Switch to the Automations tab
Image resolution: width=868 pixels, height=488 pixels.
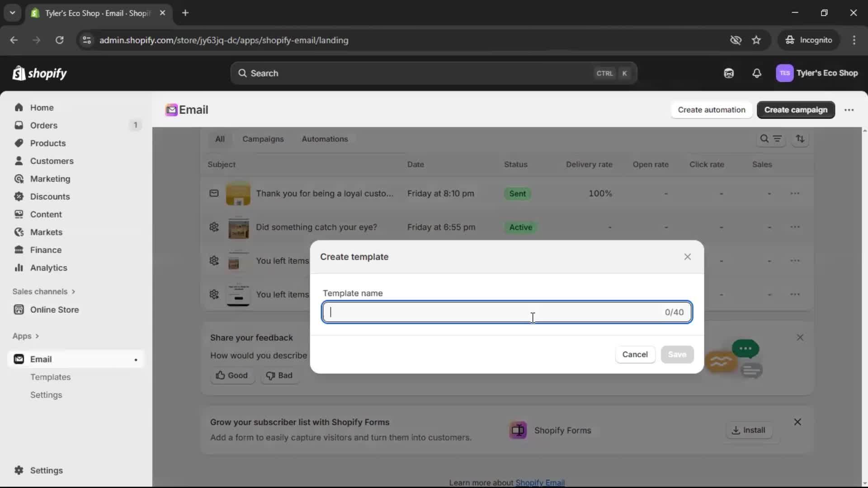point(325,139)
